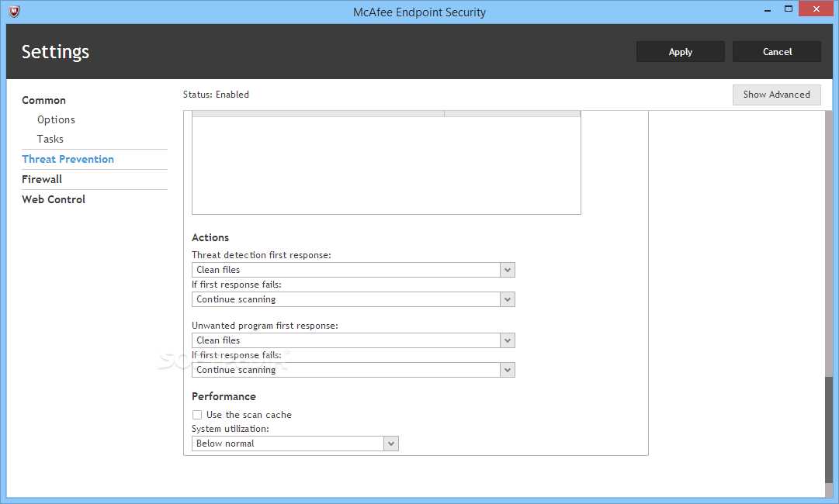Click the 'System utilization:' label
The width and height of the screenshot is (839, 504).
(230, 429)
